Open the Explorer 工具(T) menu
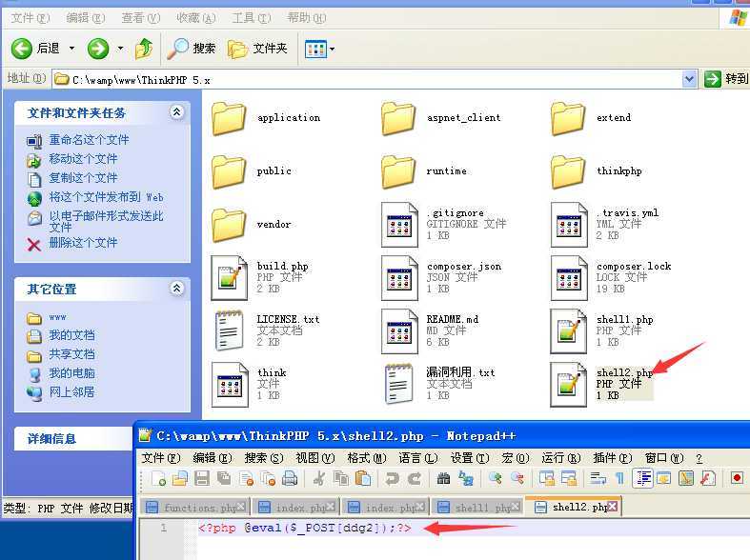Image resolution: width=750 pixels, height=560 pixels. (x=252, y=18)
